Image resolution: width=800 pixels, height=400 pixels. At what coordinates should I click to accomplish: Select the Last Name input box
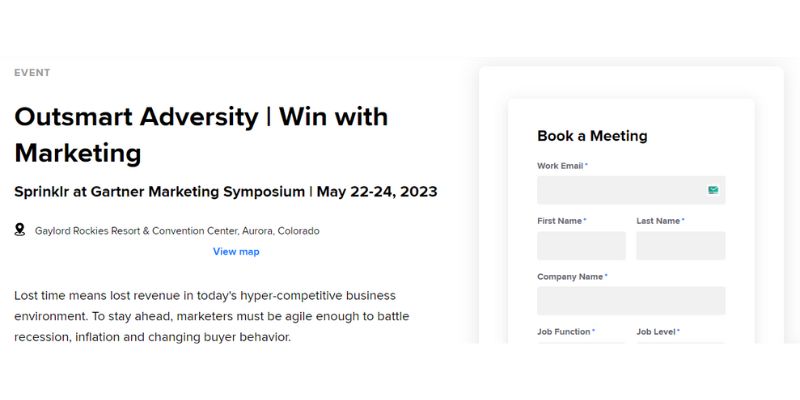680,246
